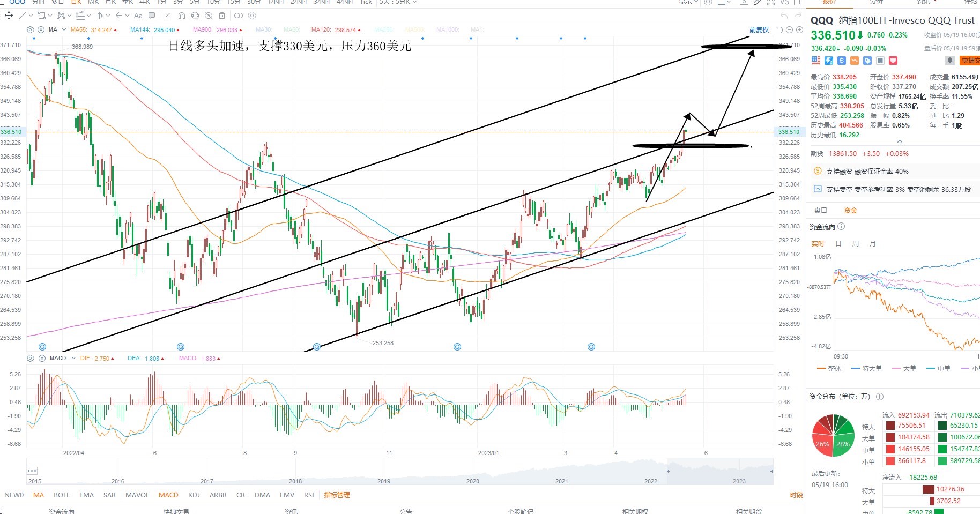This screenshot has height=514, width=980.
Task: Zoom in chart with plus icon
Action: 799,30
